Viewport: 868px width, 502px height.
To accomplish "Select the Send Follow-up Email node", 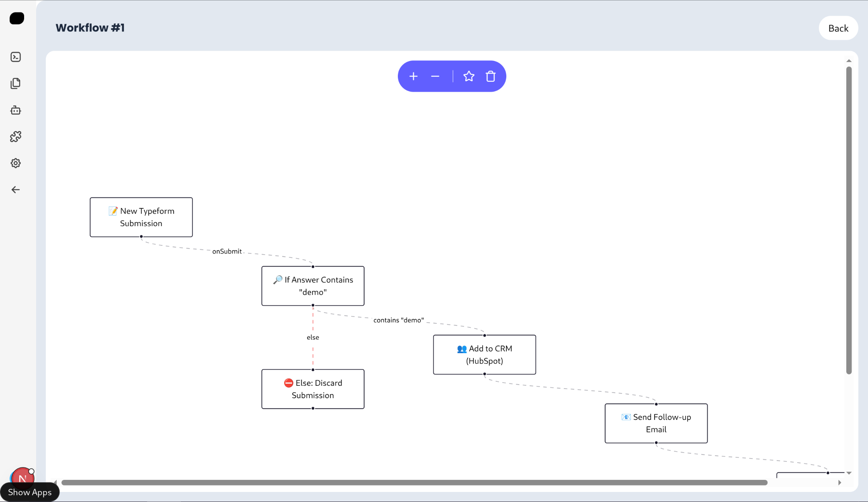I will coord(656,424).
